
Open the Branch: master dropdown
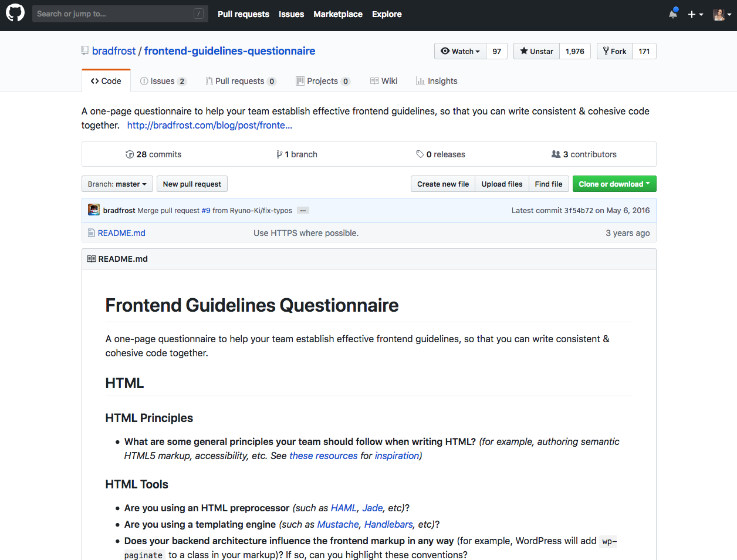coord(117,184)
